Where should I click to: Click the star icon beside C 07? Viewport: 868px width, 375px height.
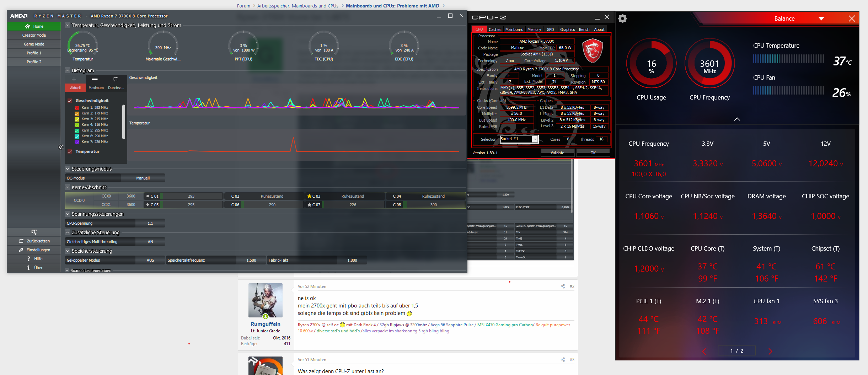coord(309,205)
